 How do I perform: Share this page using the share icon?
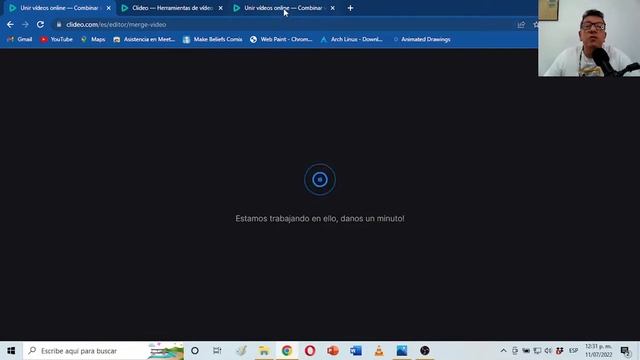[x=521, y=25]
